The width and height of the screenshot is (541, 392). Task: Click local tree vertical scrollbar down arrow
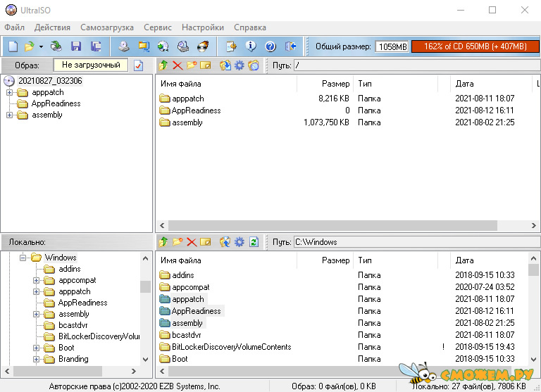[146, 360]
